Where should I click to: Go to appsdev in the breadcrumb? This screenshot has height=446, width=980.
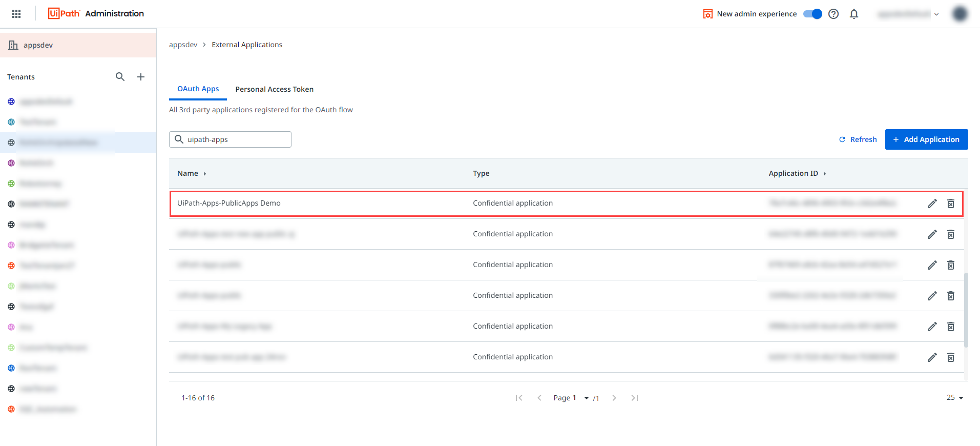pyautogui.click(x=183, y=45)
